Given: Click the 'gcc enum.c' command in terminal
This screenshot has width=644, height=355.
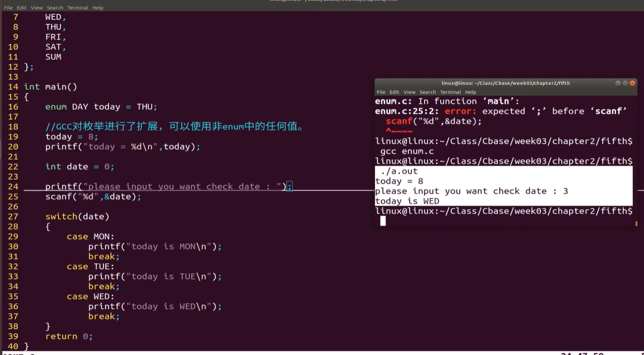Looking at the screenshot, I should tap(407, 151).
